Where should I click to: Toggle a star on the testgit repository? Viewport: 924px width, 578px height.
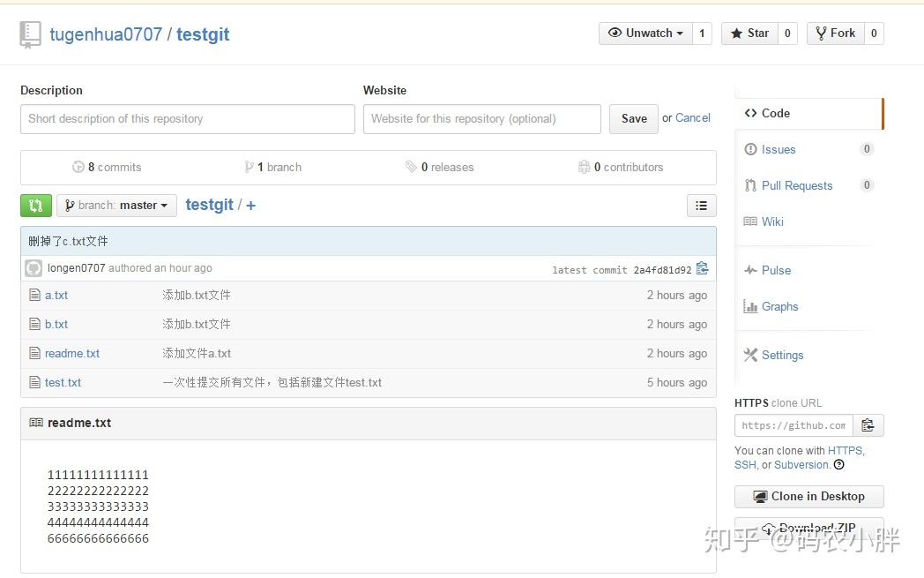(750, 33)
